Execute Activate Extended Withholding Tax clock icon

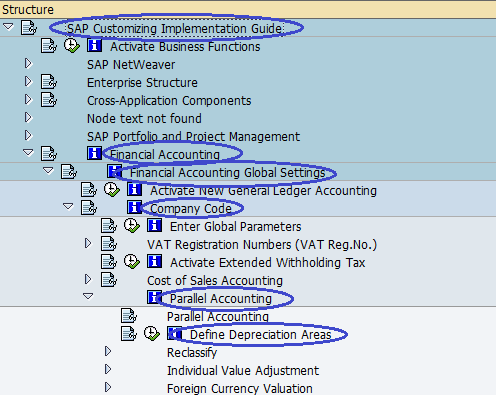(x=132, y=261)
